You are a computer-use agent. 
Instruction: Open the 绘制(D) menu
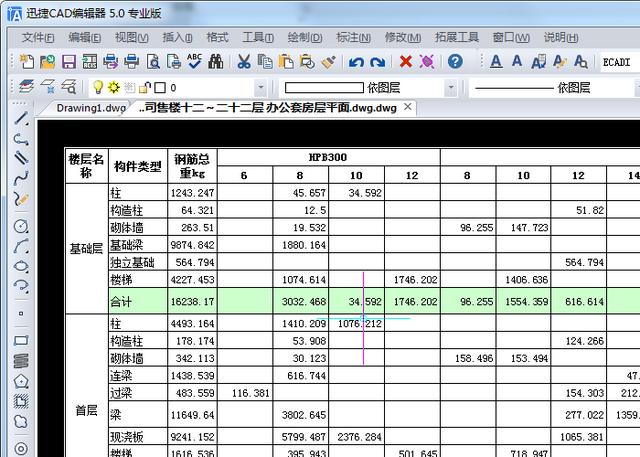point(304,37)
